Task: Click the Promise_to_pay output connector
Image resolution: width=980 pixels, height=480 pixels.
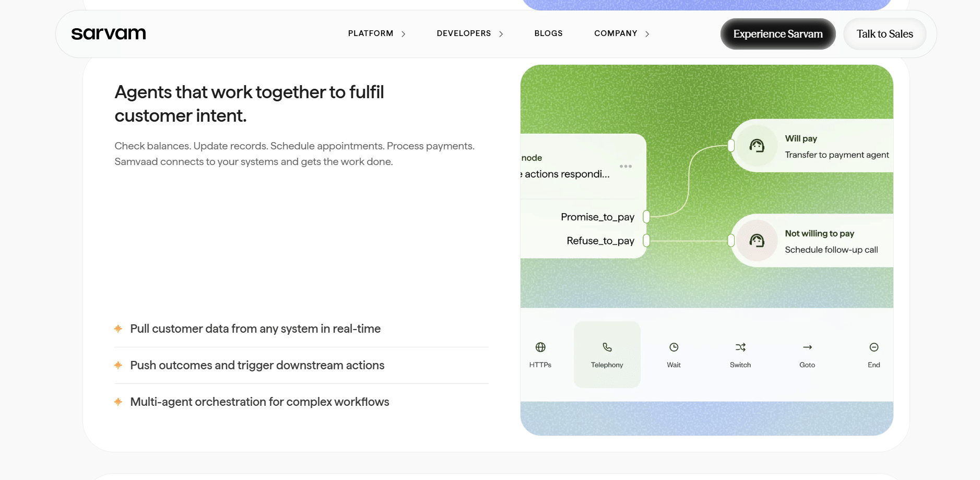Action: (646, 217)
